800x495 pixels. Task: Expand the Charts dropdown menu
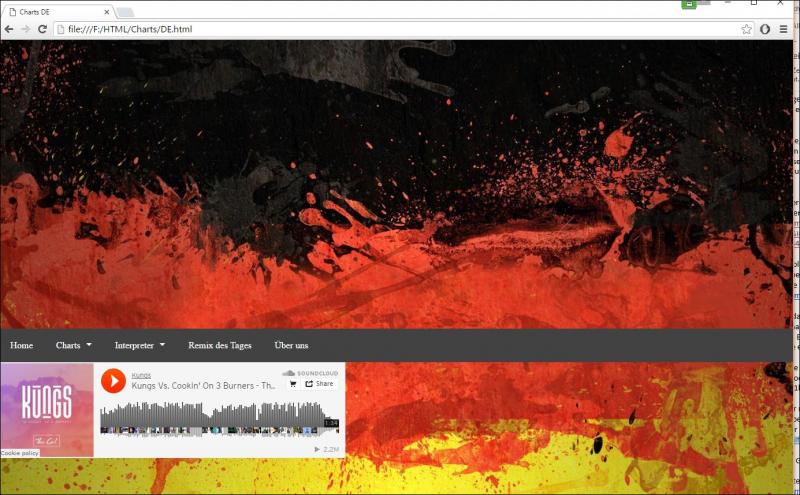(73, 345)
